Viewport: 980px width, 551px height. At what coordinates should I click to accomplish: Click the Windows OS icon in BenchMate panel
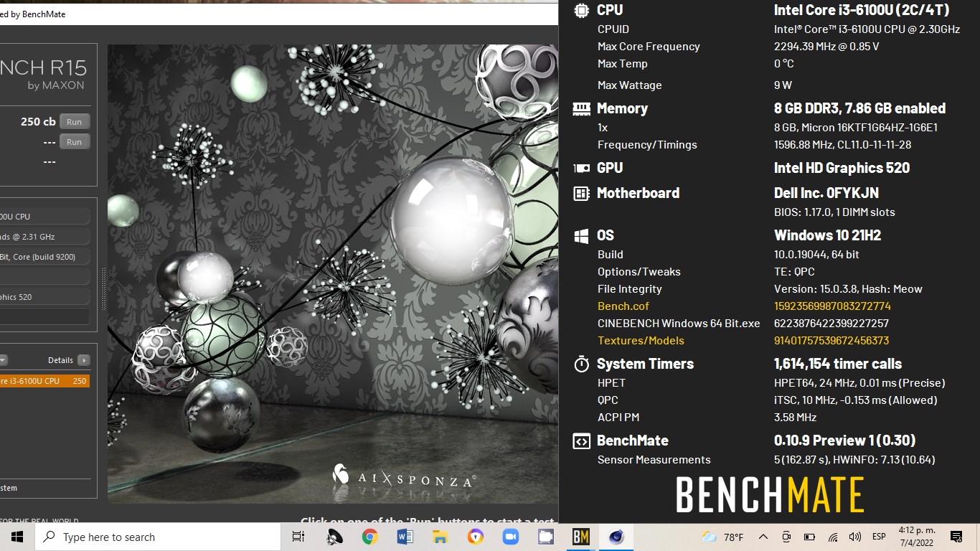(581, 235)
